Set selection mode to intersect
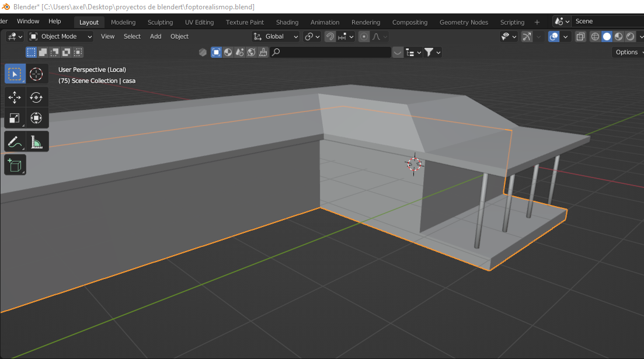Viewport: 644px width, 359px height. [78, 52]
